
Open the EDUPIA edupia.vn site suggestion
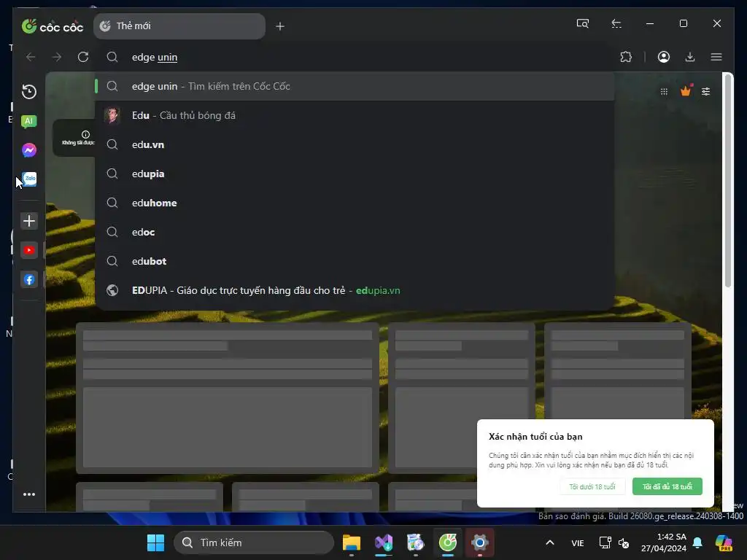(x=355, y=290)
